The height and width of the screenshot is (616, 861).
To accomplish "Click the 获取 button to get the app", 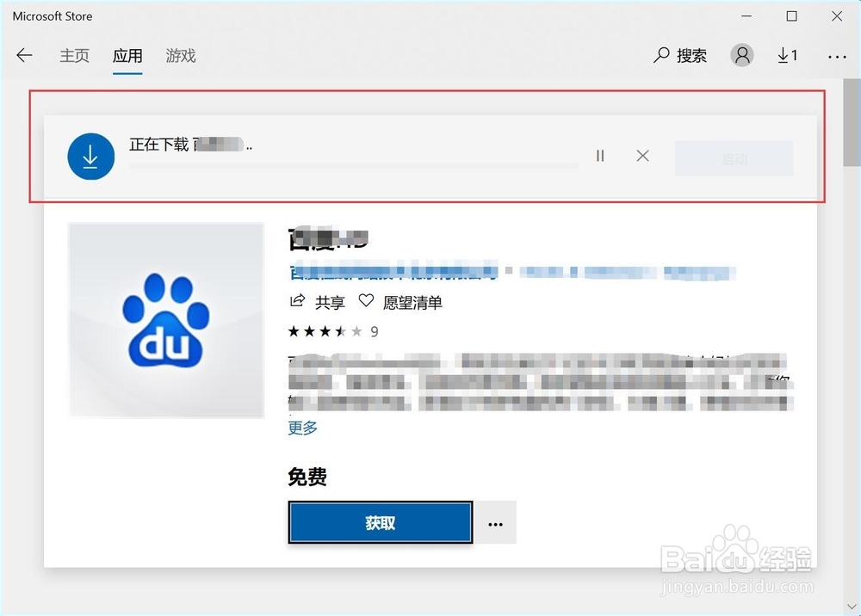I will pyautogui.click(x=379, y=523).
